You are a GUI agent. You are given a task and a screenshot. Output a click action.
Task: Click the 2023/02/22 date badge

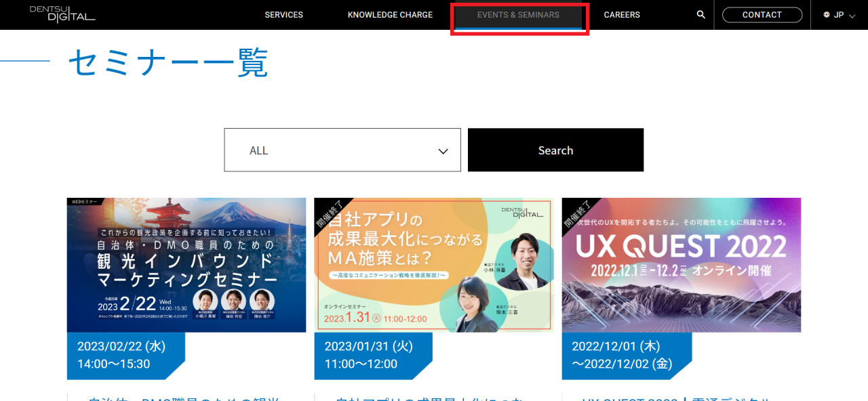point(122,356)
